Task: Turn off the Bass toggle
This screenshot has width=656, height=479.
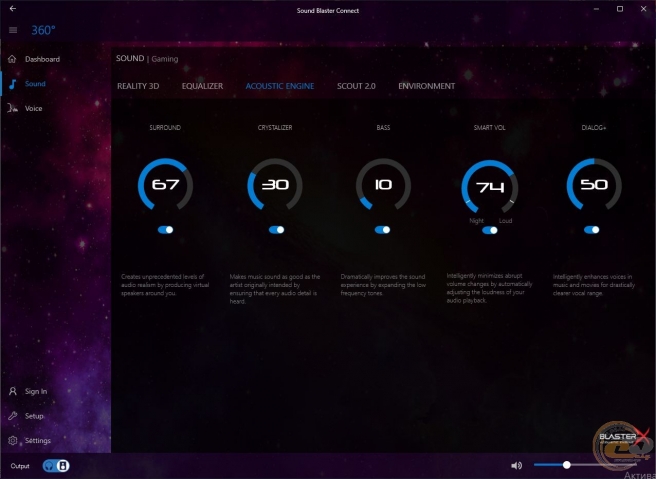Action: pyautogui.click(x=382, y=230)
